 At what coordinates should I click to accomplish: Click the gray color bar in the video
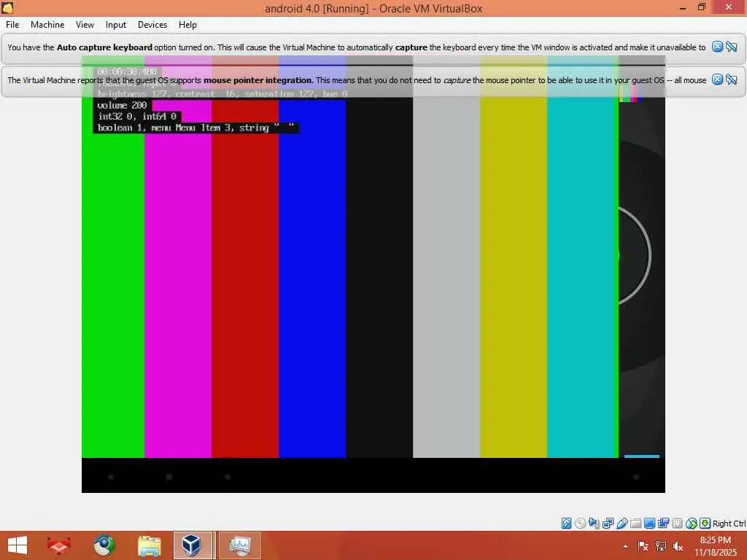[x=446, y=276]
